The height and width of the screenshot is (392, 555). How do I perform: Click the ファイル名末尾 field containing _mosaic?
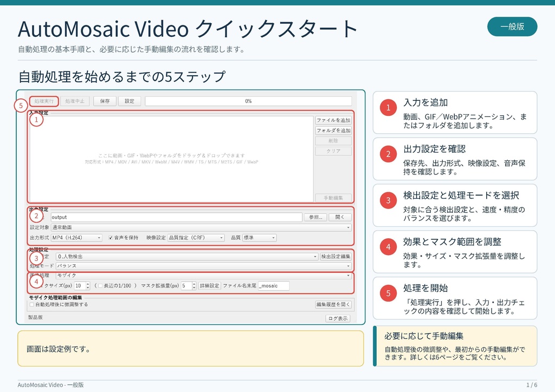point(274,285)
